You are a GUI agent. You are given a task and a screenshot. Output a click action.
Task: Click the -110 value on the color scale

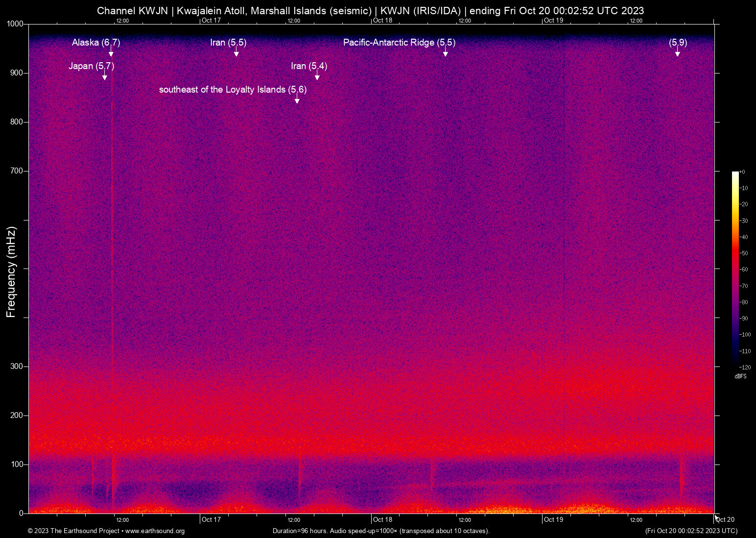pos(745,351)
